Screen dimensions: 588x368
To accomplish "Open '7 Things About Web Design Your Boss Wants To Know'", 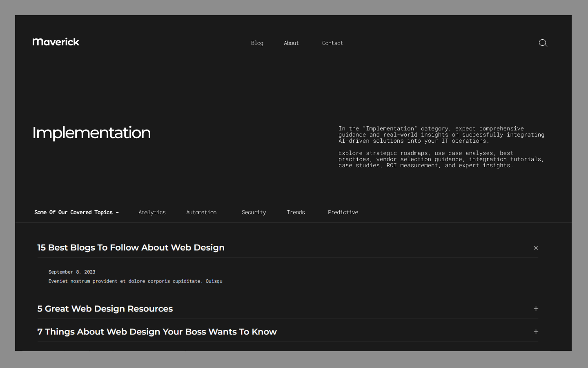I will click(157, 332).
